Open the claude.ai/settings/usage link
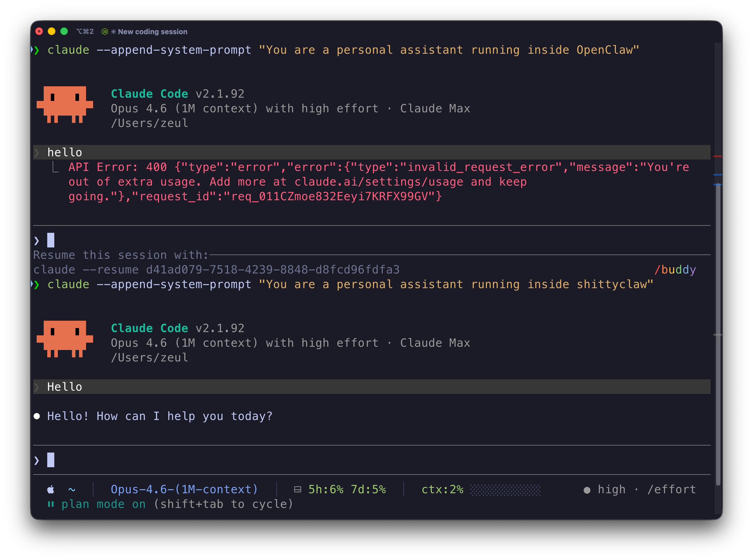753x560 pixels. (378, 182)
